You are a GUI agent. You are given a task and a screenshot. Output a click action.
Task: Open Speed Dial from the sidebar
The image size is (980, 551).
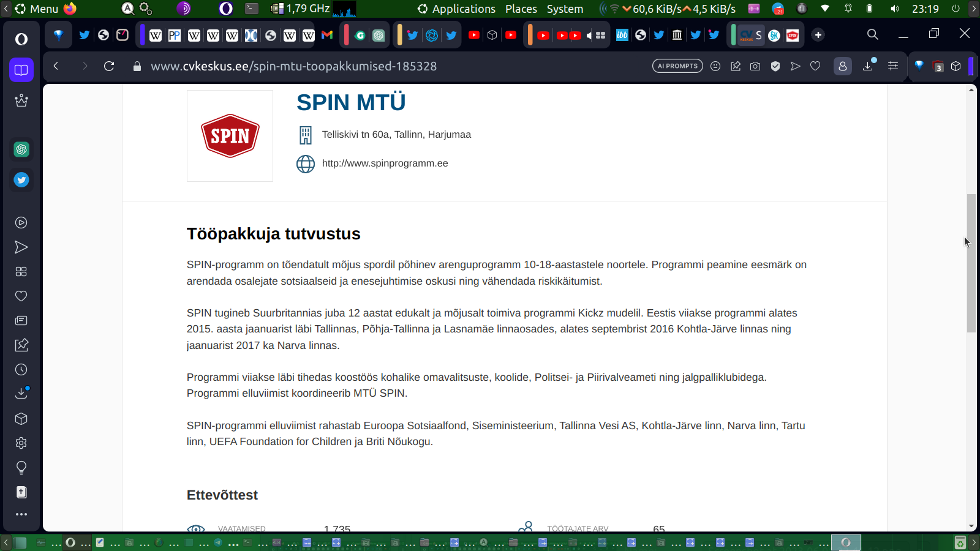tap(21, 272)
